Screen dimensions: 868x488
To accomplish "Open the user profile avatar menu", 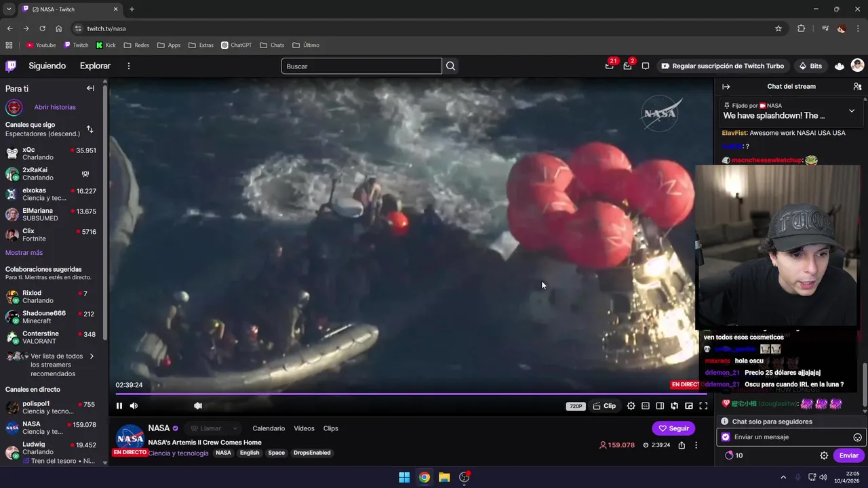I will (857, 66).
